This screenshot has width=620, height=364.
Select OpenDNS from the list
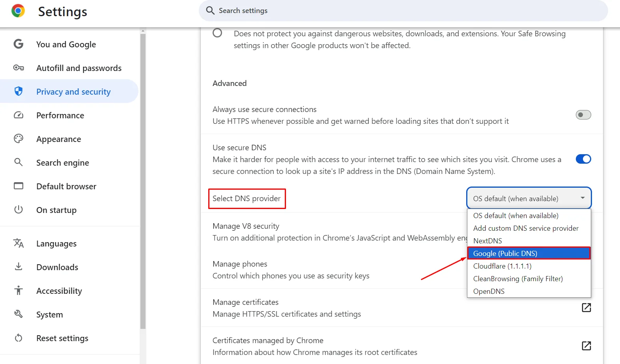(529, 291)
